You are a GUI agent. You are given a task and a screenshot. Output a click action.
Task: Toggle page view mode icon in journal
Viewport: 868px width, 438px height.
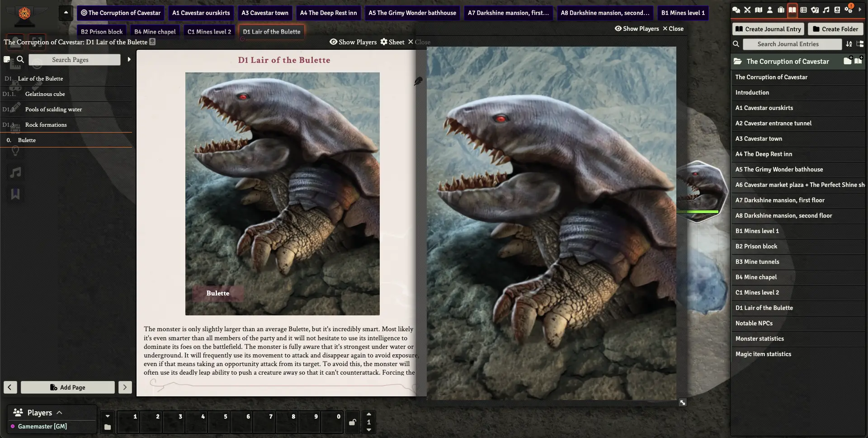[7, 60]
